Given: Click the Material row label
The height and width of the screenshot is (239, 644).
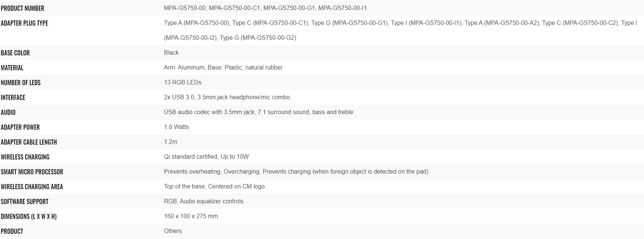Looking at the screenshot, I should (x=12, y=68).
